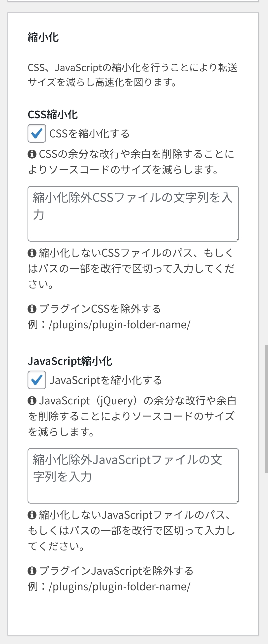The height and width of the screenshot is (644, 268).
Task: Click info icon beside JavaScript（jQuery）description
Action: pyautogui.click(x=32, y=401)
